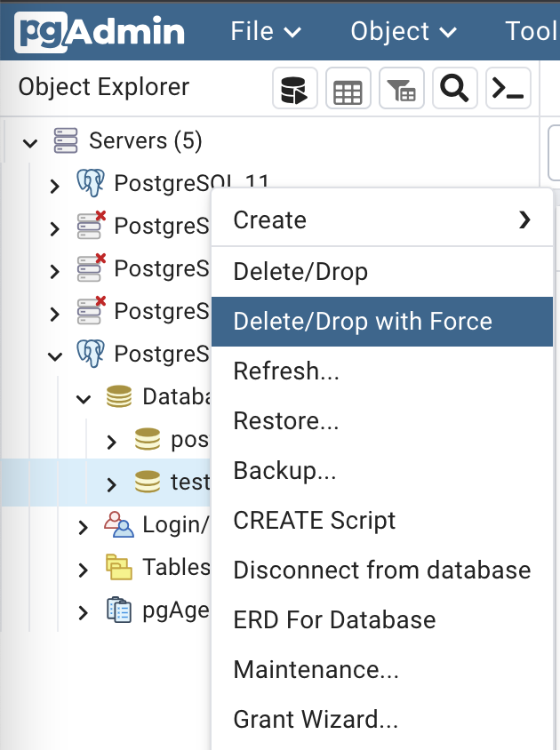Select Backup... from the context menu
Viewport: 560px width, 750px height.
(284, 471)
